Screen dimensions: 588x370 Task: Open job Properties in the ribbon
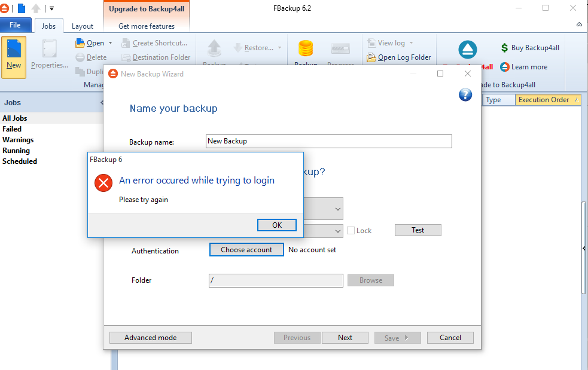pyautogui.click(x=49, y=55)
